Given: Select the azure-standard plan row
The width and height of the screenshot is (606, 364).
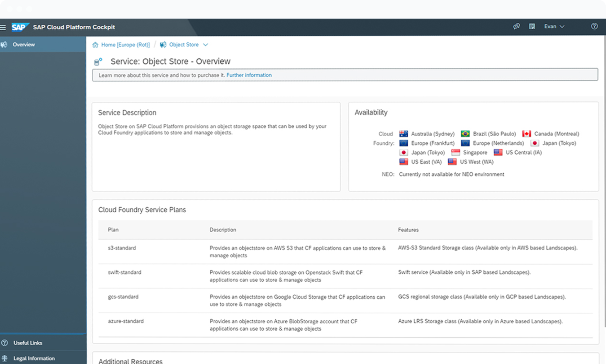Looking at the screenshot, I should point(126,321).
